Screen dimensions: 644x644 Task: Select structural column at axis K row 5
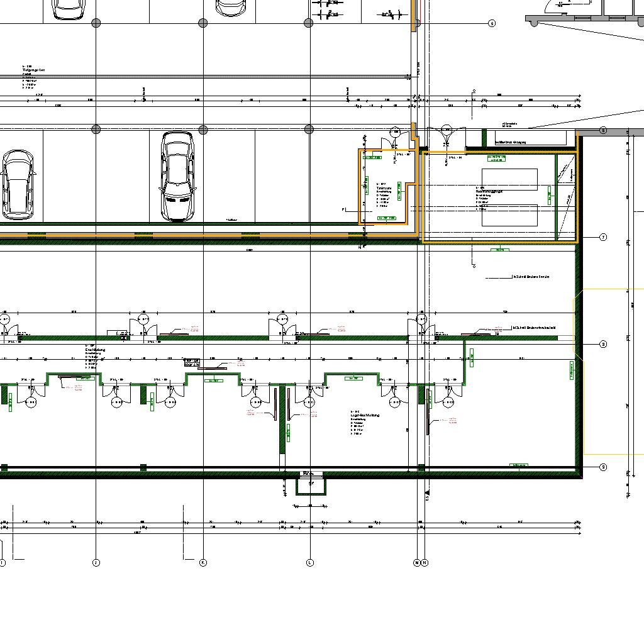tap(203, 23)
